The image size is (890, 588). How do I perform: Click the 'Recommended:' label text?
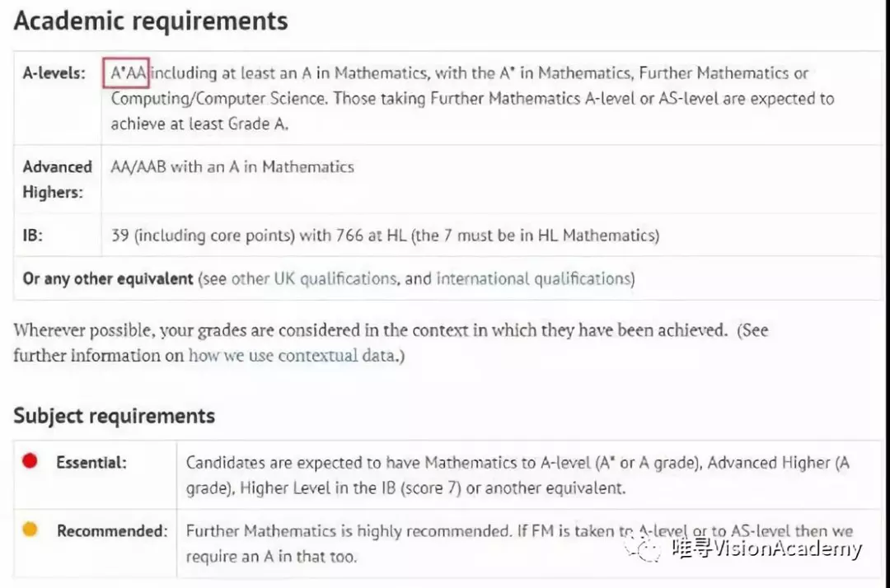(112, 530)
